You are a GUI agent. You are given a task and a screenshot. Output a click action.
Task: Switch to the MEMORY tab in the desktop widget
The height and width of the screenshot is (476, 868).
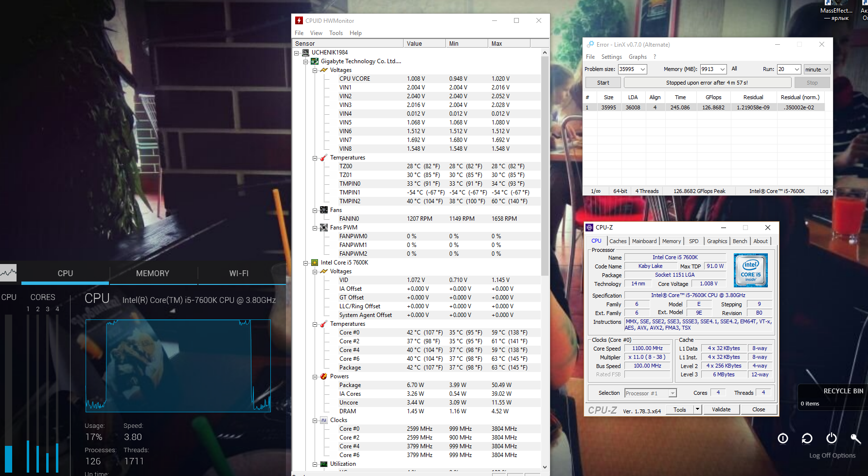click(x=153, y=274)
